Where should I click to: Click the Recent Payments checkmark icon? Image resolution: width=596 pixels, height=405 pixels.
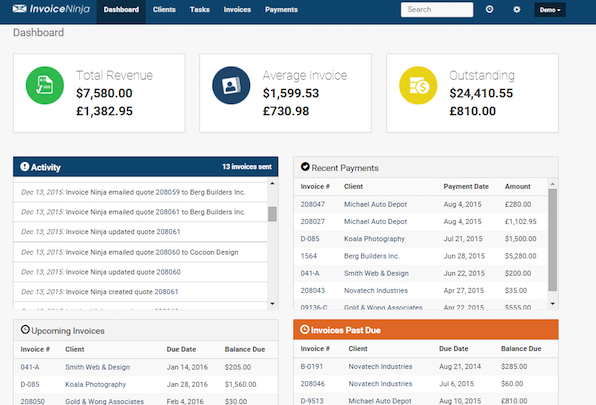point(305,166)
